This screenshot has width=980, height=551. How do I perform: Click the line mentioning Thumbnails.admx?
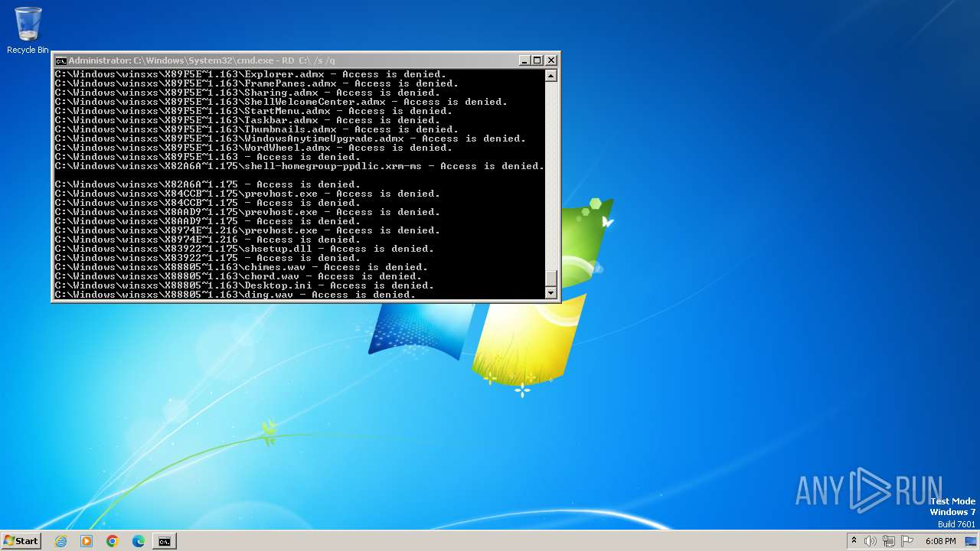(256, 129)
